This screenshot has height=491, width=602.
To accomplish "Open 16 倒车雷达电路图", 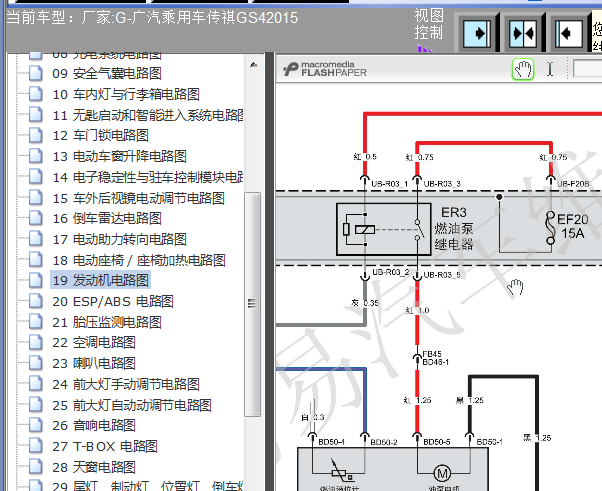I will coord(107,218).
